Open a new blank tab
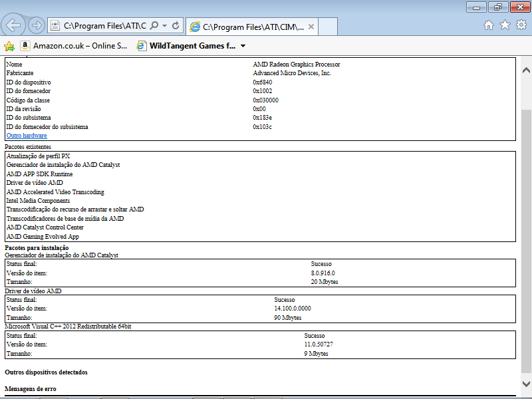The width and height of the screenshot is (532, 399). click(329, 27)
